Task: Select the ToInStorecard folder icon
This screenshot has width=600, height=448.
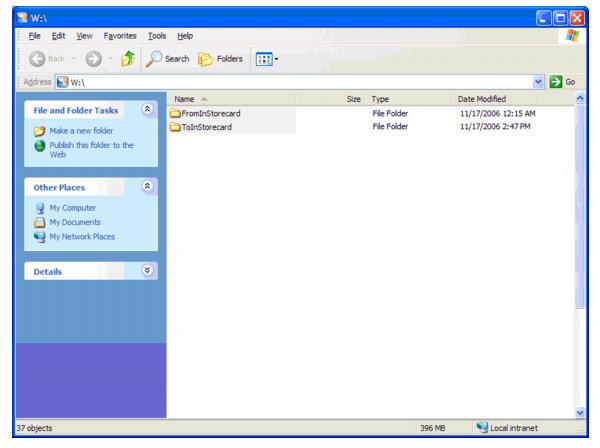Action: [175, 127]
